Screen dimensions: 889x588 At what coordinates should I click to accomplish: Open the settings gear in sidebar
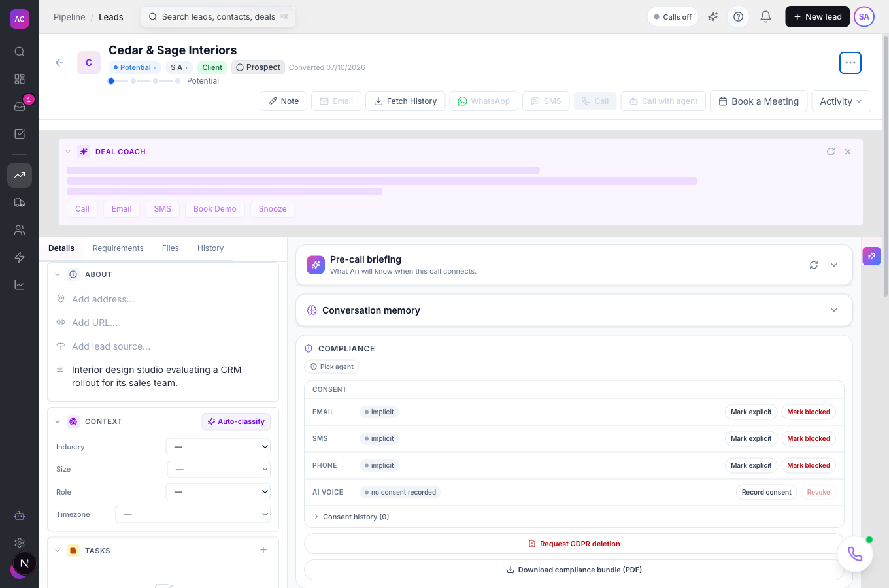point(20,543)
